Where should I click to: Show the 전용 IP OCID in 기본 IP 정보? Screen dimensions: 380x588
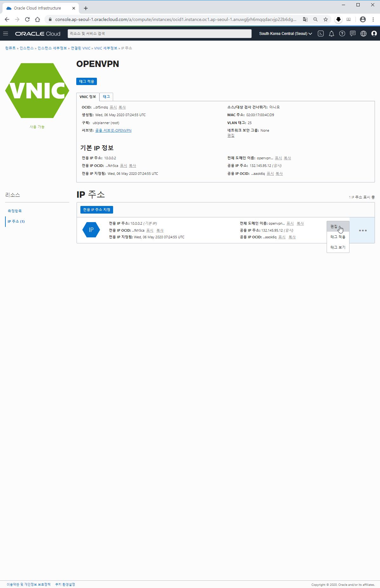coord(124,166)
